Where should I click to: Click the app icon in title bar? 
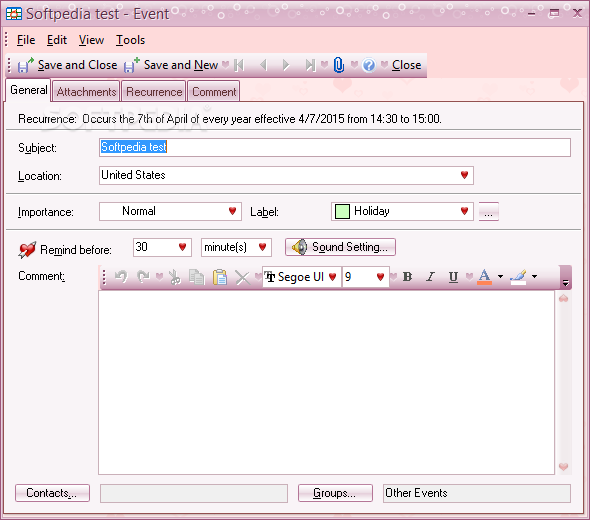tap(14, 14)
